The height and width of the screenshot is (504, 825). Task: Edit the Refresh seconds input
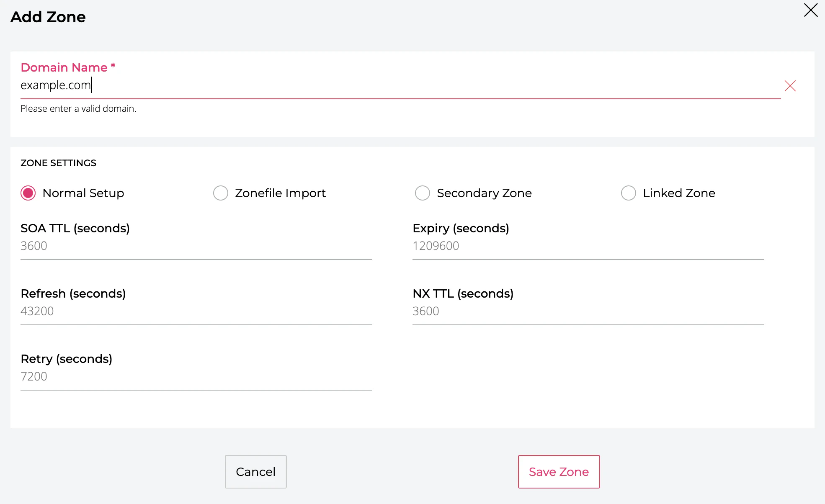tap(196, 311)
